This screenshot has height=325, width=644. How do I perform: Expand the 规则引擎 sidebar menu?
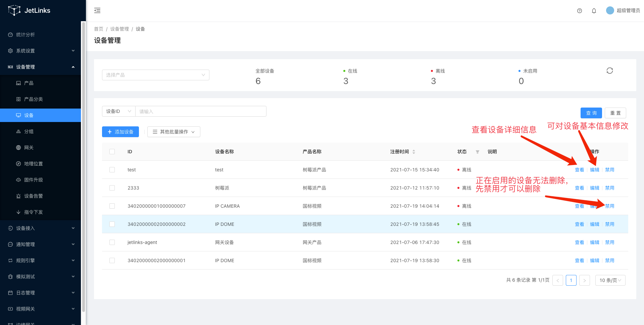40,260
